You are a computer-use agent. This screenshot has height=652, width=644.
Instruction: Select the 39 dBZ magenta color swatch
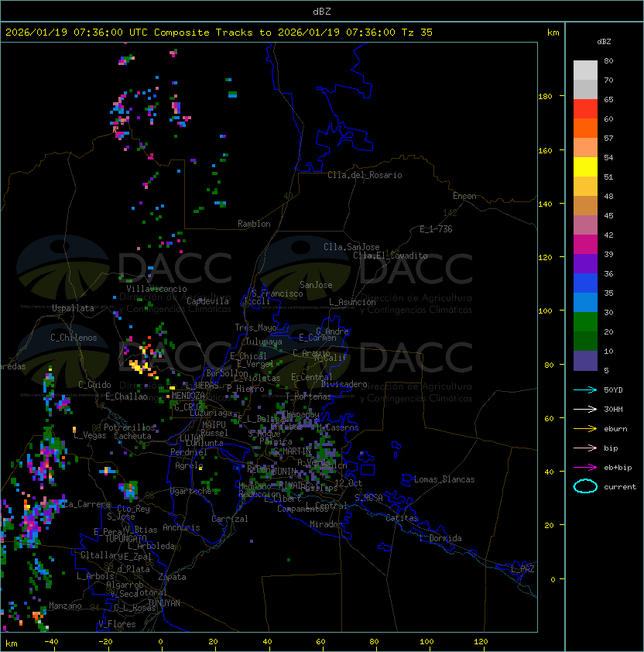585,245
